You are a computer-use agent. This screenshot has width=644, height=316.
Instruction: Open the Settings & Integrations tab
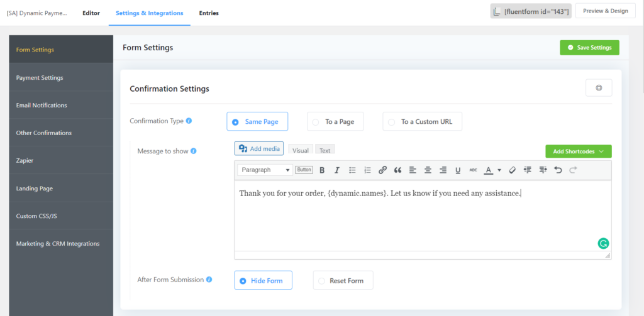coord(150,13)
